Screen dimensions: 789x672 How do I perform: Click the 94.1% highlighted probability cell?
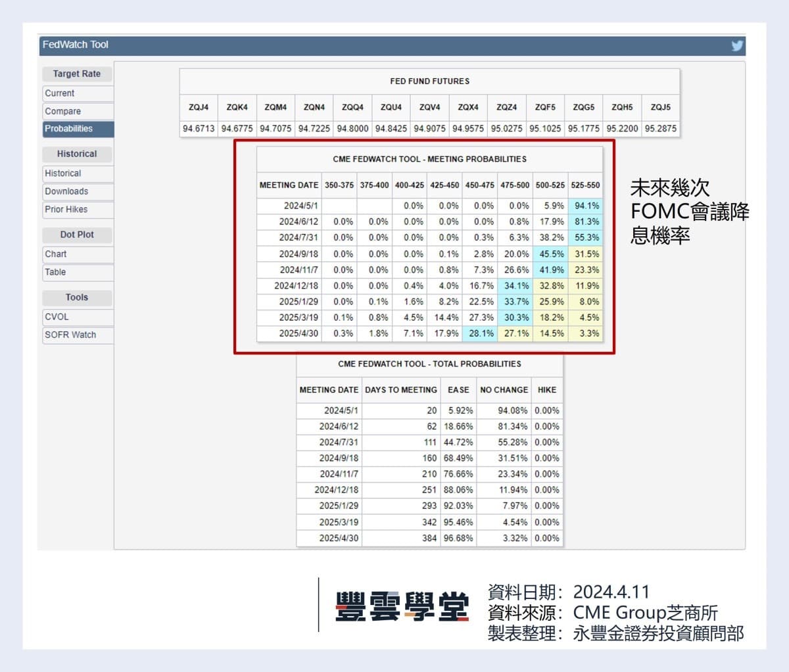(586, 206)
